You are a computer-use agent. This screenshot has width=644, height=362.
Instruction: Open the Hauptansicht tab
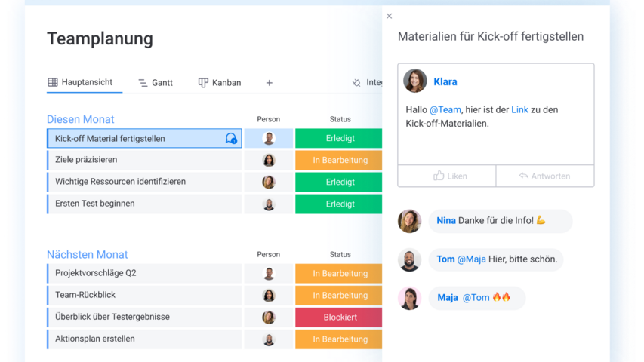point(80,82)
